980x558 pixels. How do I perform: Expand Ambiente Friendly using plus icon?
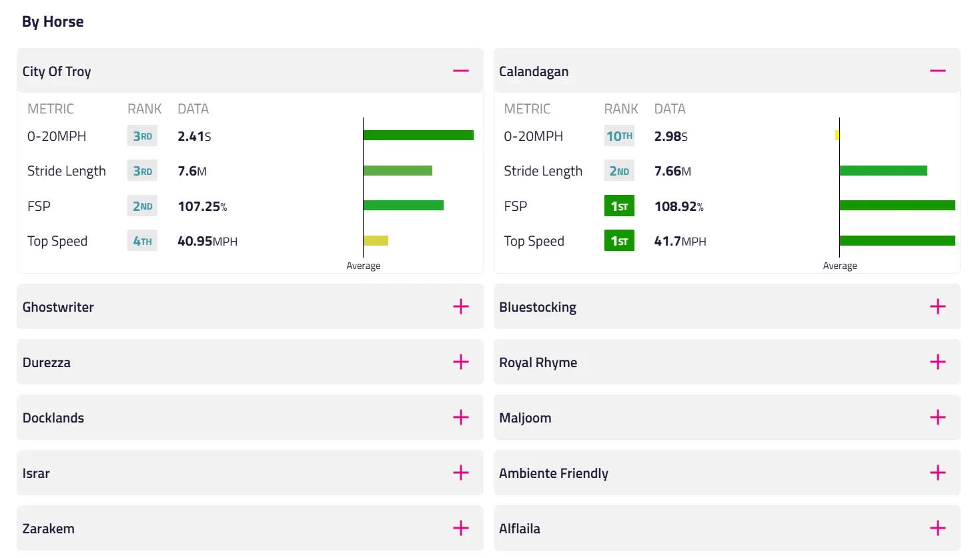(937, 473)
